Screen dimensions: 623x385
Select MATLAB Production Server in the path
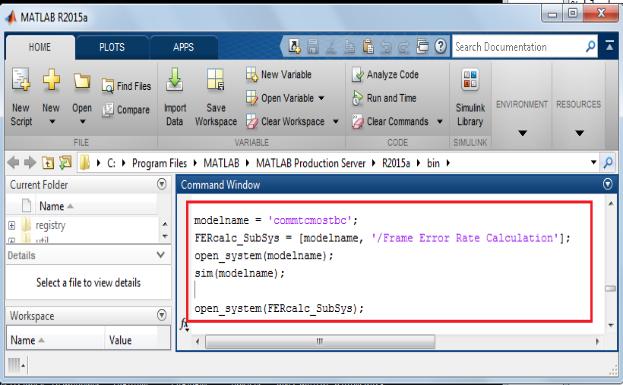(x=310, y=163)
